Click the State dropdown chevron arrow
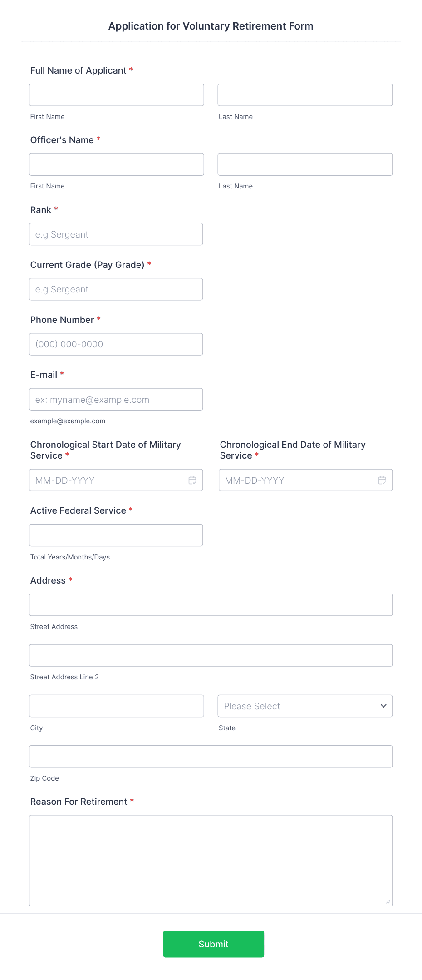The image size is (422, 980). [x=383, y=706]
